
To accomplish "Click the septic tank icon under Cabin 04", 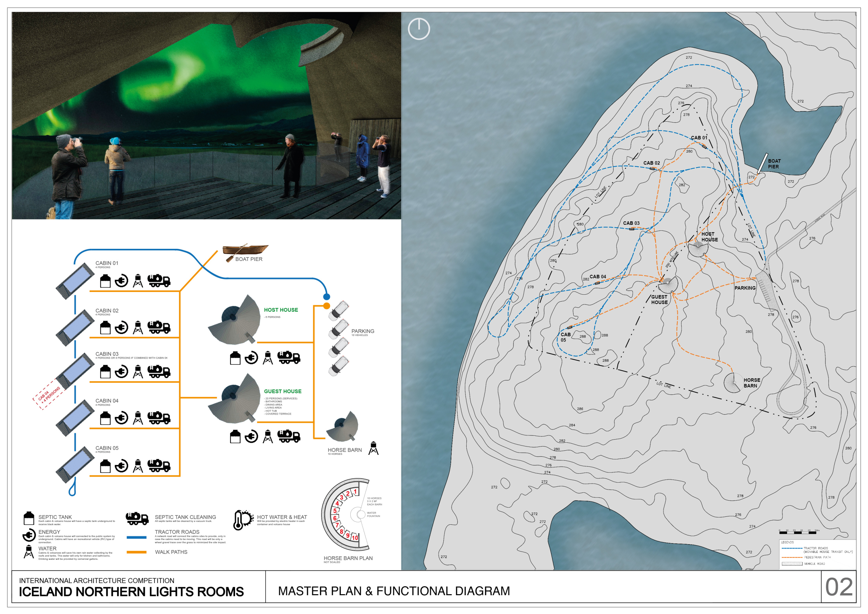I will pyautogui.click(x=105, y=418).
